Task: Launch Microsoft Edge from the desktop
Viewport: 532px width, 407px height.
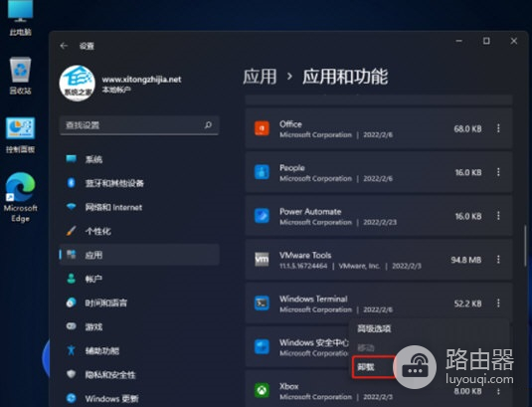Action: pos(20,197)
